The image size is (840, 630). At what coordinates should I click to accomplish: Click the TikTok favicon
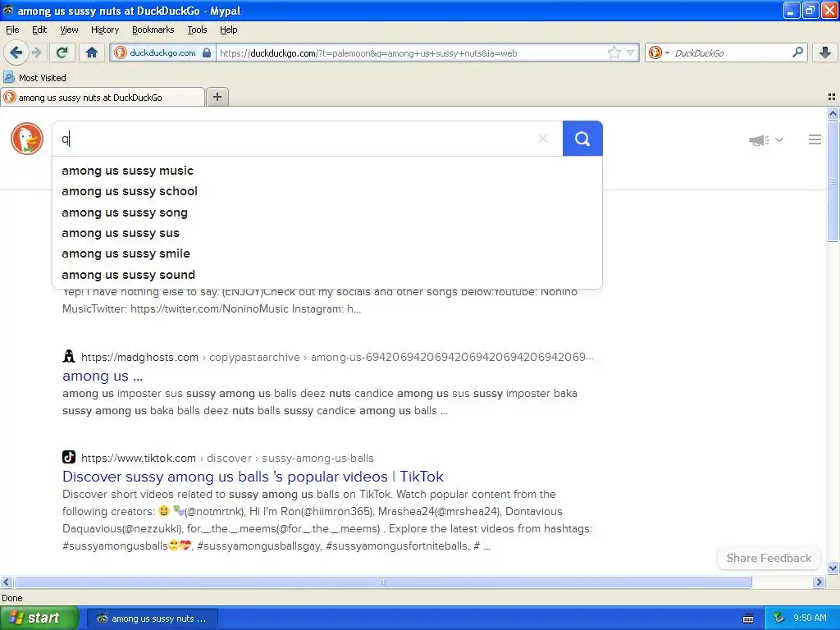[x=69, y=457]
